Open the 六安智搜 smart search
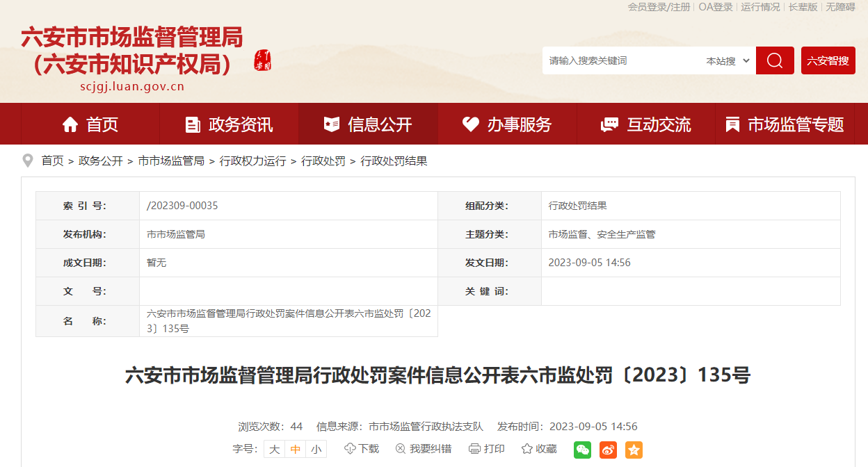The height and width of the screenshot is (467, 868). point(828,60)
